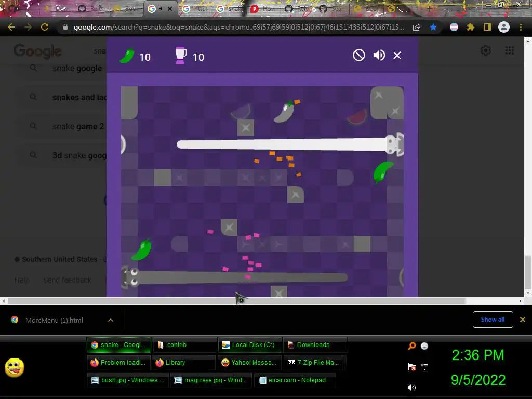Click the horizontal scrollbar right arrow

(521, 301)
